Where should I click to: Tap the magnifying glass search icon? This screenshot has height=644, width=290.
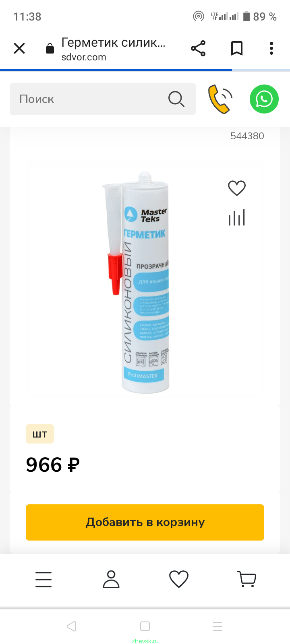(176, 99)
